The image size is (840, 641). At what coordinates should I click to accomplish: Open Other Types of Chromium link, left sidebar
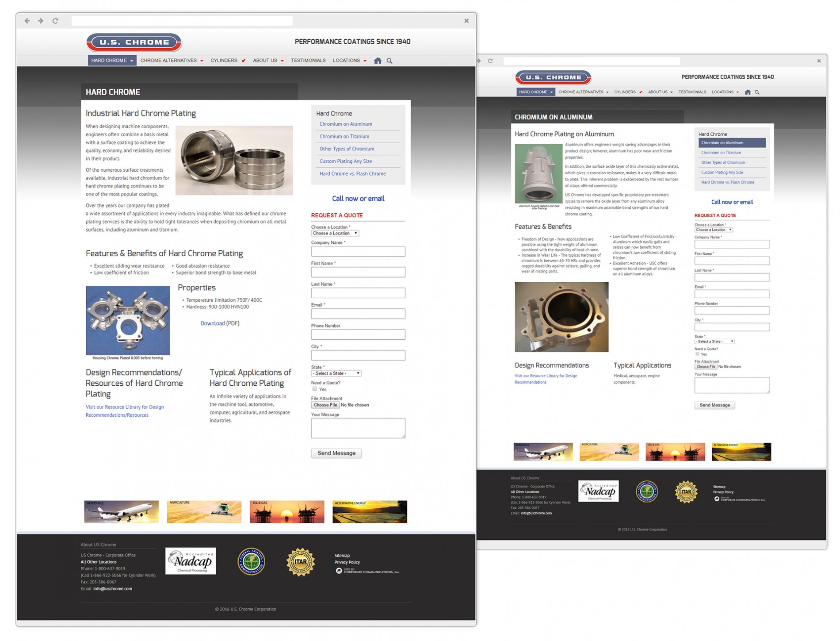coord(347,149)
